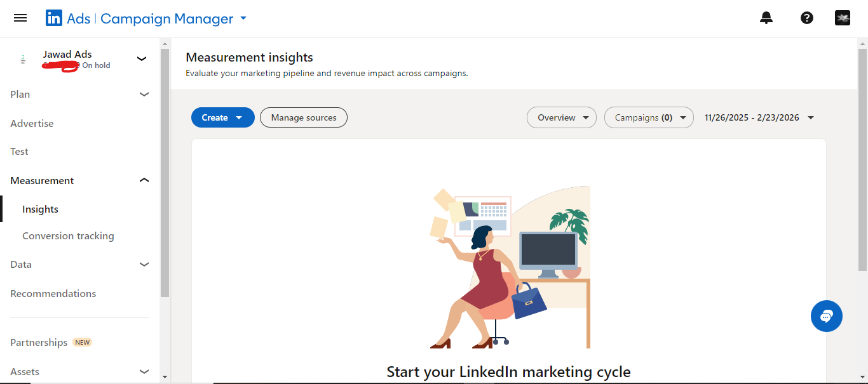Collapse the Measurement section
868x384 pixels.
(x=144, y=181)
